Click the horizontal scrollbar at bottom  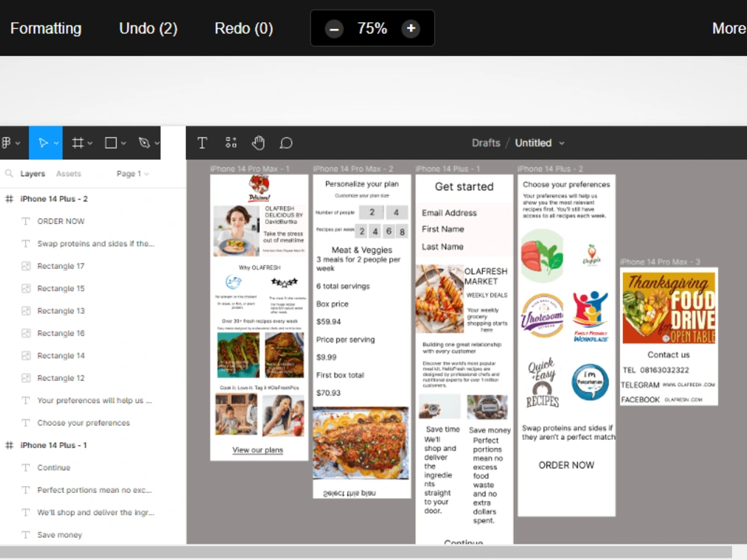tap(366, 553)
